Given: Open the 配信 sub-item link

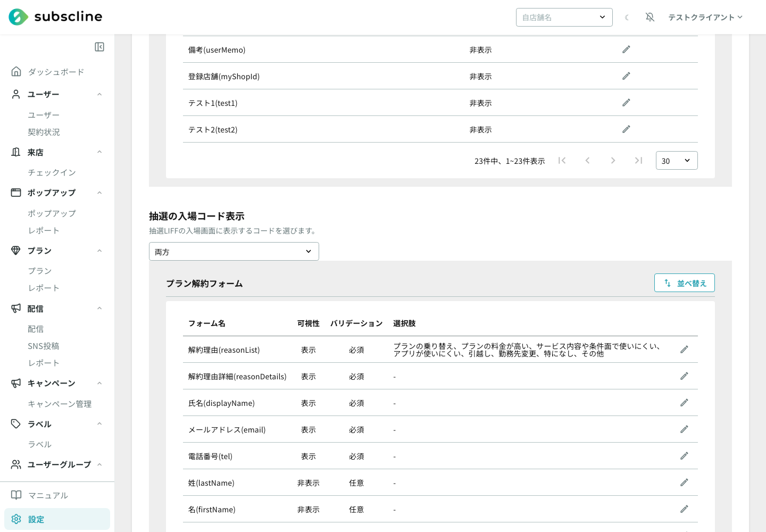Looking at the screenshot, I should pos(36,329).
